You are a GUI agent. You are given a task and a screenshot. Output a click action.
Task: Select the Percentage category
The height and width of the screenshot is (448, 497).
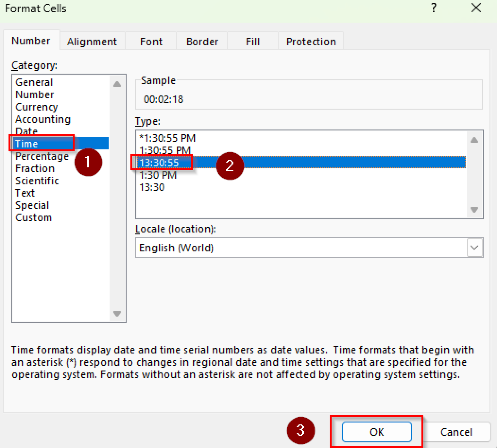pyautogui.click(x=42, y=156)
